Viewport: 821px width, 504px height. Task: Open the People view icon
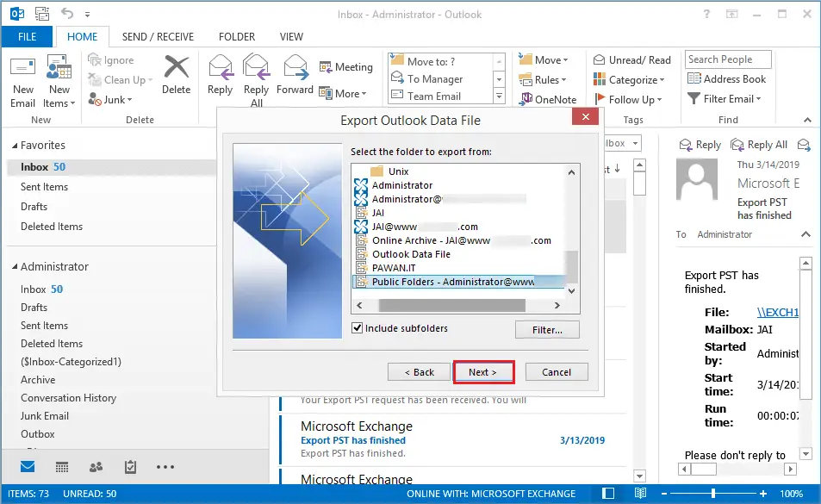[x=96, y=467]
